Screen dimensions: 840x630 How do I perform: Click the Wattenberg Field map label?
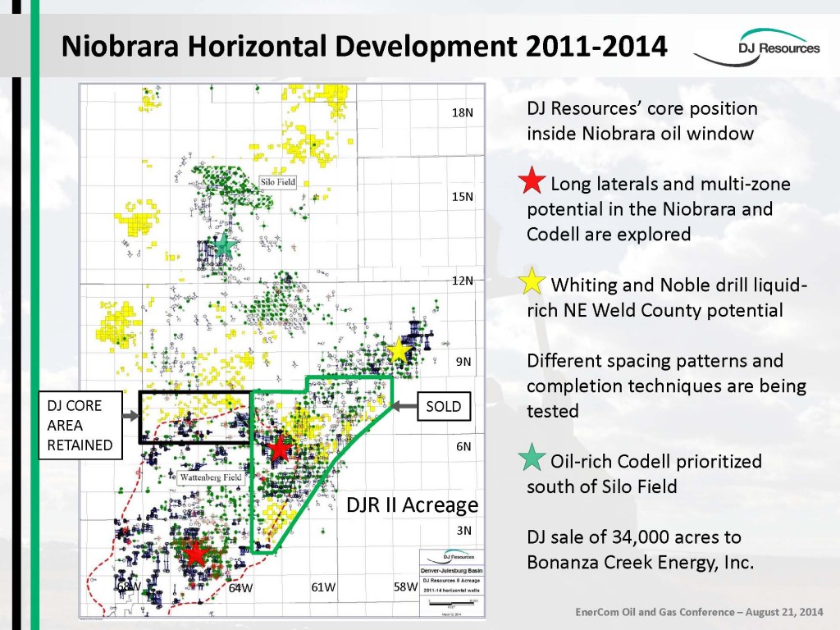[211, 477]
